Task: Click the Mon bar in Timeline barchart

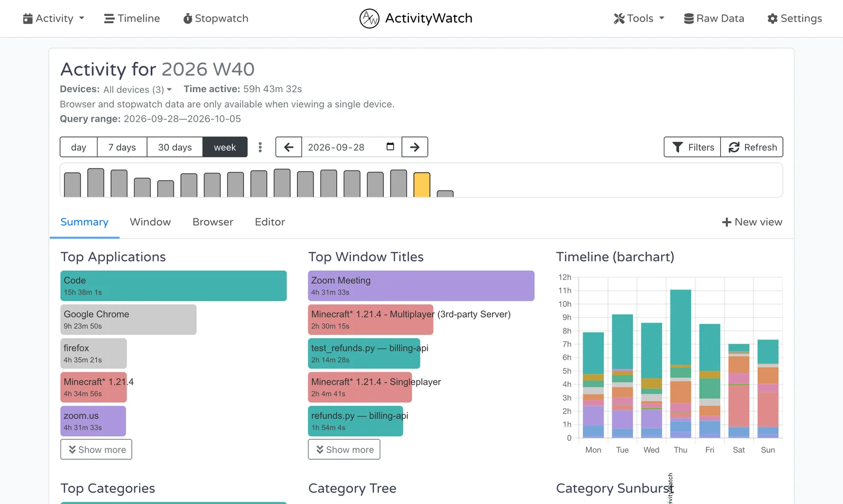Action: tap(593, 385)
